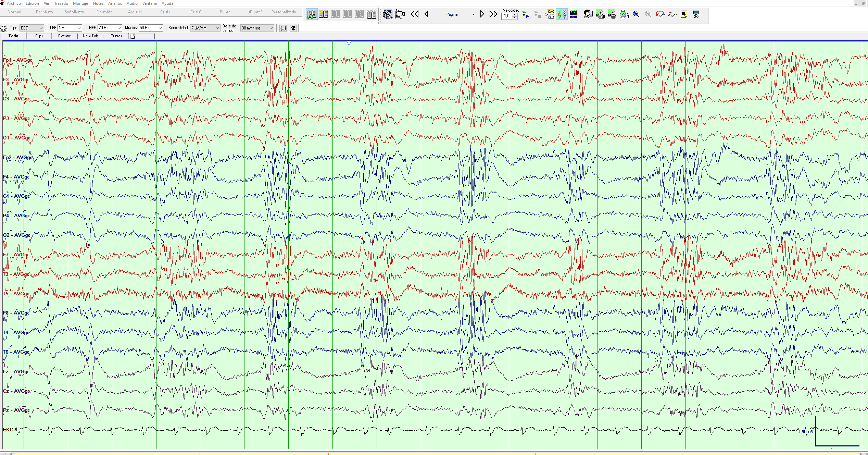Open the LFF 1 Hz dropdown
Viewport: 868px width, 455px height.
pos(70,28)
